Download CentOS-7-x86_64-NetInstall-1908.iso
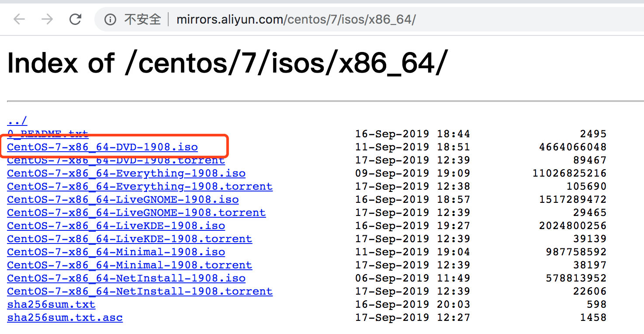This screenshot has height=334, width=644. click(x=126, y=278)
